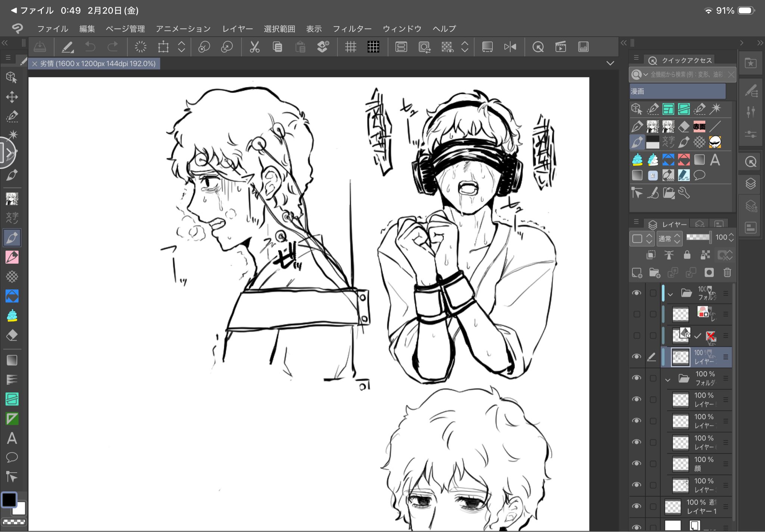Click the 漫画 quick access set button
This screenshot has width=765, height=532.
pos(677,91)
